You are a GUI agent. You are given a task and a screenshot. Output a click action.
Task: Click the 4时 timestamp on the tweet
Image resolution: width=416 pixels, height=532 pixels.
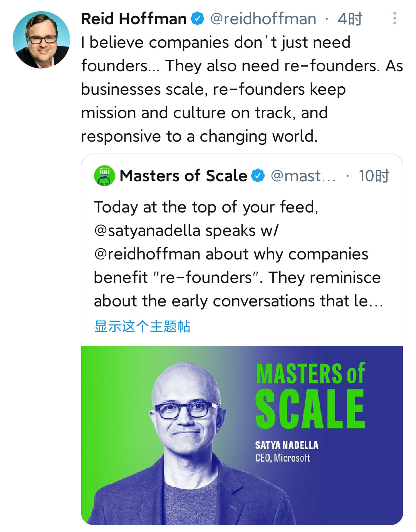pos(350,18)
